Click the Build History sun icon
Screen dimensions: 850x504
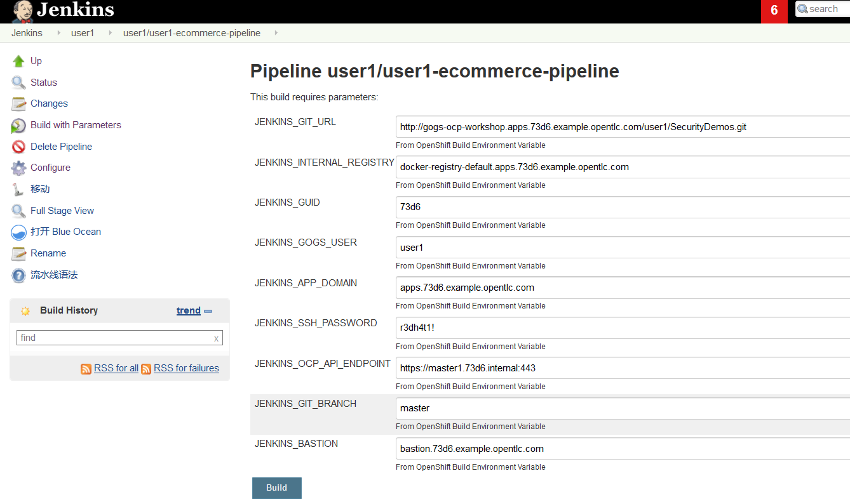tap(25, 311)
